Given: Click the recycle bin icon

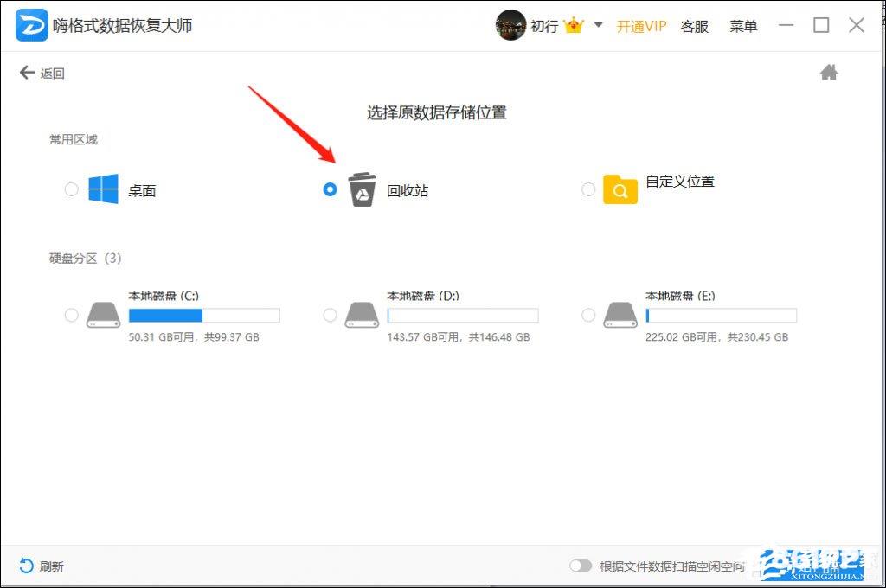Looking at the screenshot, I should (363, 189).
